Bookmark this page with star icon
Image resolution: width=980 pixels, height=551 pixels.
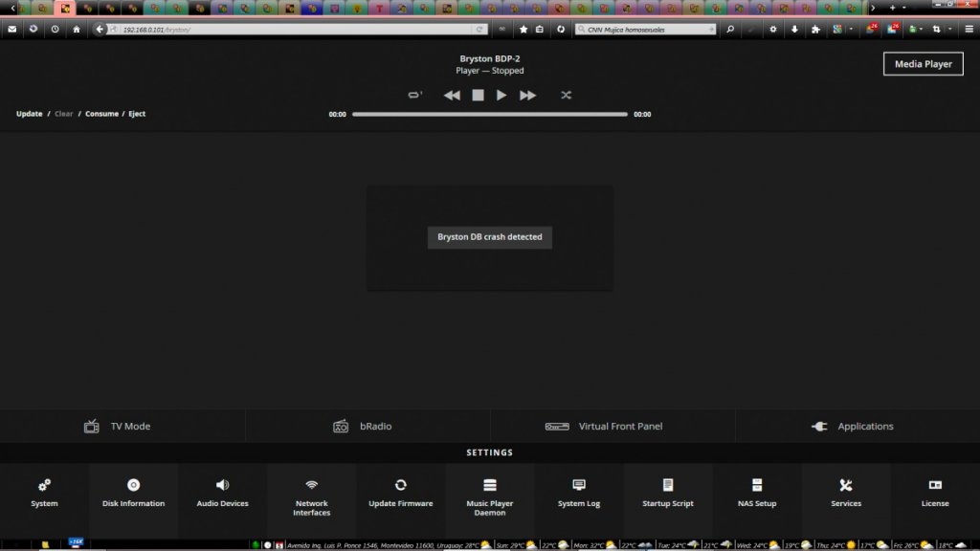click(x=523, y=29)
